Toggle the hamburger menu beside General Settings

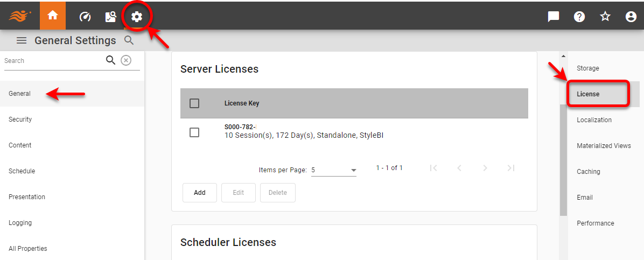(x=22, y=40)
